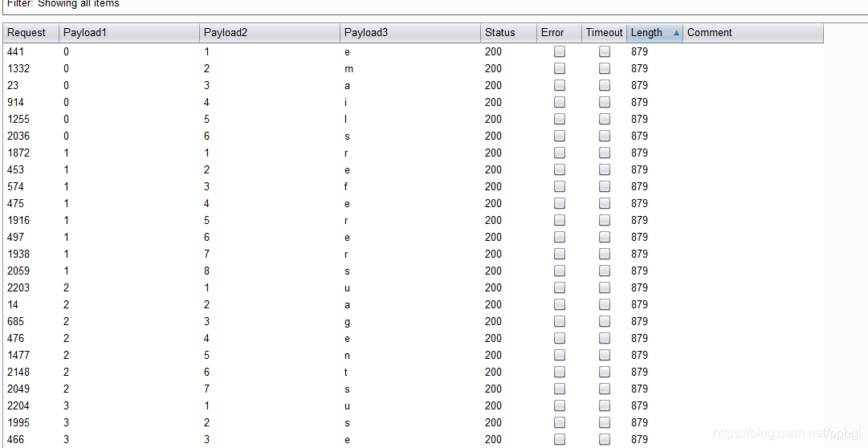
Task: Select request number 23
Action: pos(13,85)
